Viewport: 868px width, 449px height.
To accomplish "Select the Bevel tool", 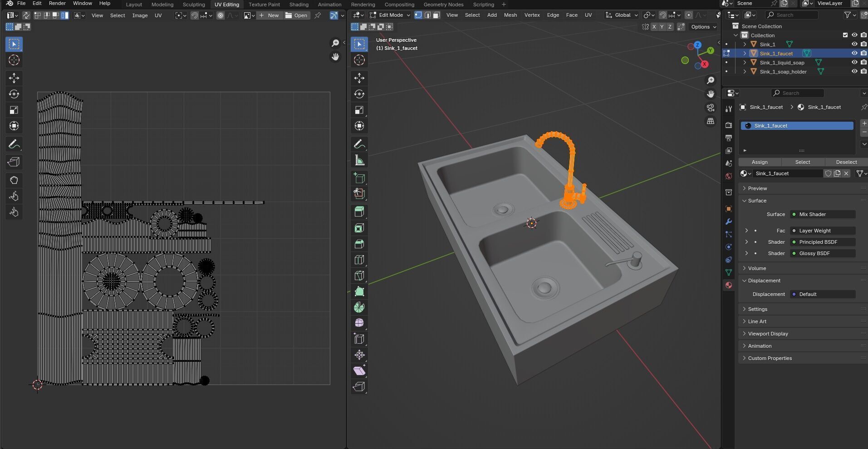I will pos(359,244).
